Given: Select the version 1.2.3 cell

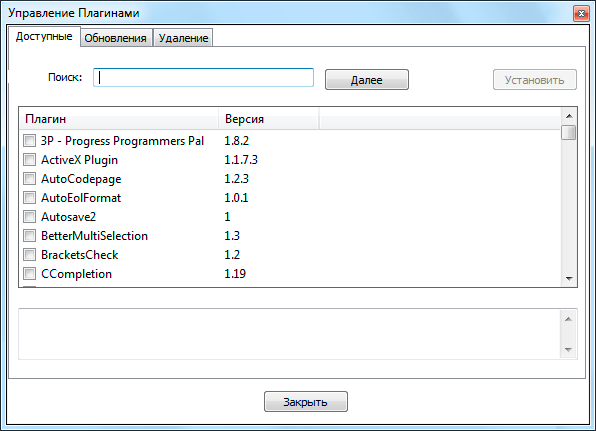Looking at the screenshot, I should (236, 179).
